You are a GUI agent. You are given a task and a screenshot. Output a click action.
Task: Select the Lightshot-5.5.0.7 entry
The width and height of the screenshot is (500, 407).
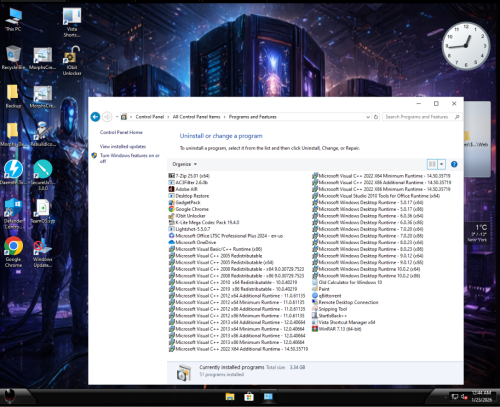tap(189, 229)
